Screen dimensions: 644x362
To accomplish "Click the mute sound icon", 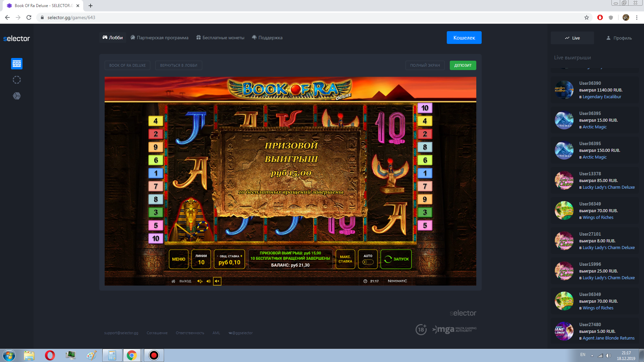I will [217, 281].
